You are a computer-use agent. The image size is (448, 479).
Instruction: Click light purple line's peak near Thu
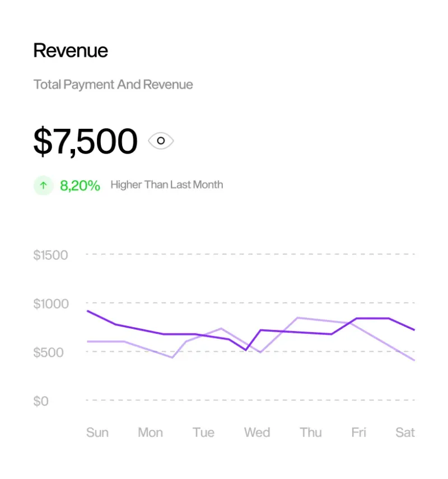[298, 318]
